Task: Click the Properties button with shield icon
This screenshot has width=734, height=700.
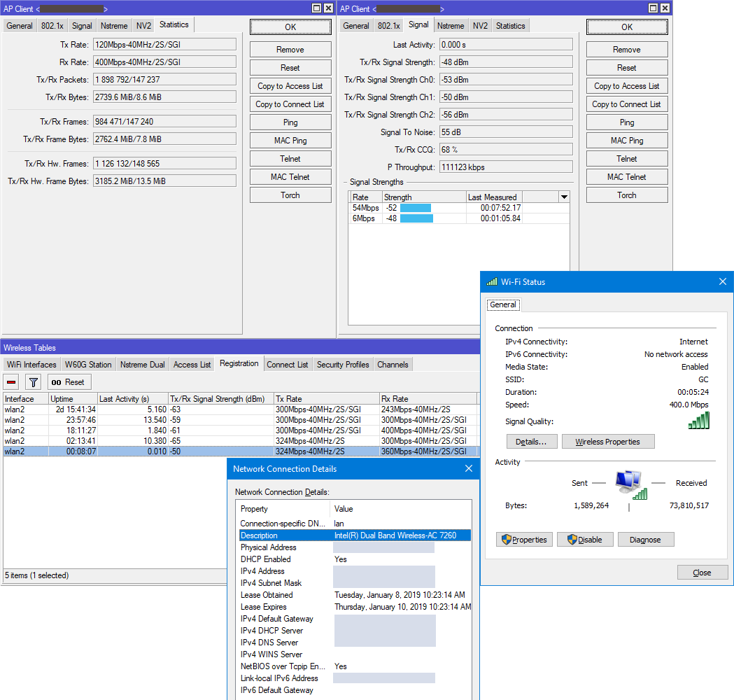Action: point(524,540)
